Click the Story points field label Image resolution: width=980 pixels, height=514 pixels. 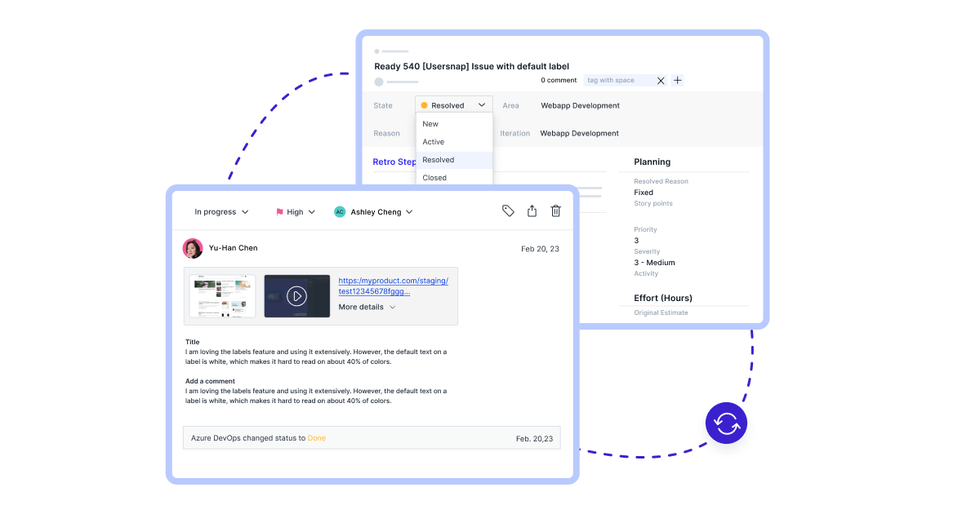[x=653, y=203]
